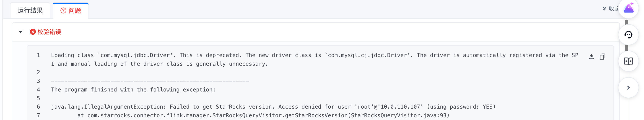Image resolution: width=644 pixels, height=120 pixels.
Task: Click the "program finished with" log line
Action: coord(133,90)
